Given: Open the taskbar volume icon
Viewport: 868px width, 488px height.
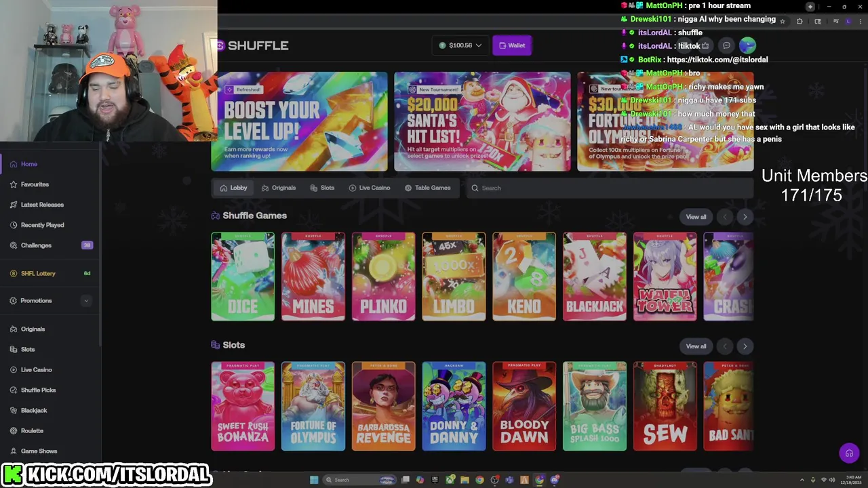Looking at the screenshot, I should pyautogui.click(x=832, y=480).
